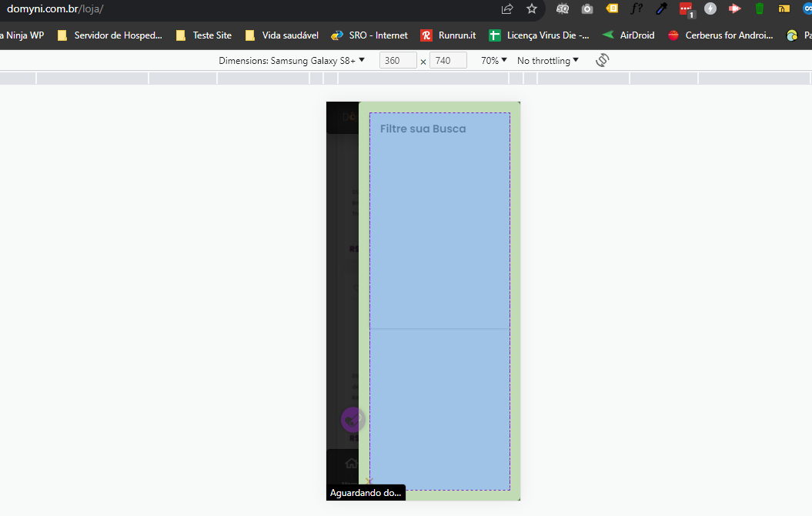
Task: Open the yellow tag extension icon
Action: (x=612, y=8)
